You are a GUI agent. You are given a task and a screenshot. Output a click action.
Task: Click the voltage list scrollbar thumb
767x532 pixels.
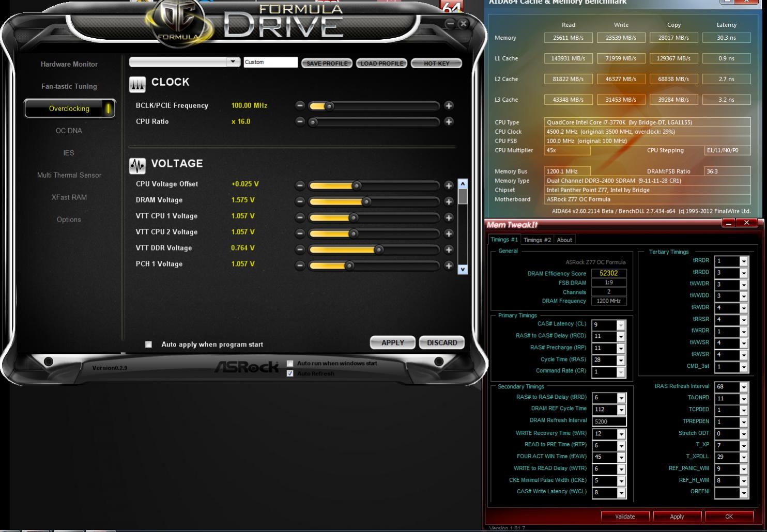pos(463,196)
